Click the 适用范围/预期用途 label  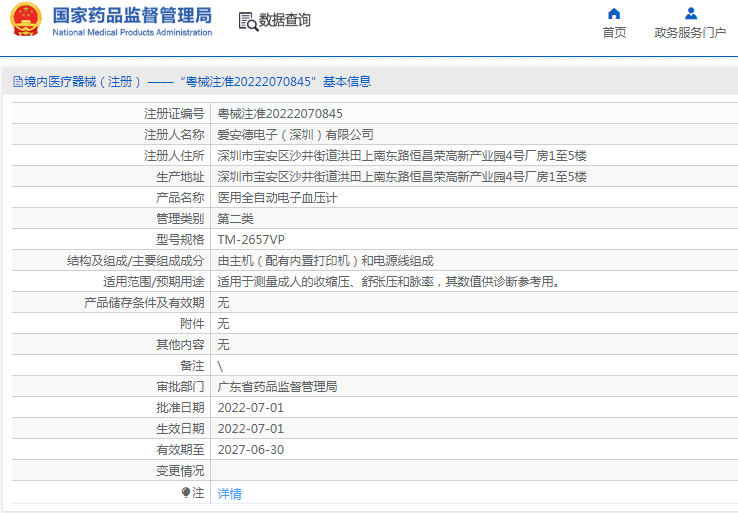click(154, 282)
